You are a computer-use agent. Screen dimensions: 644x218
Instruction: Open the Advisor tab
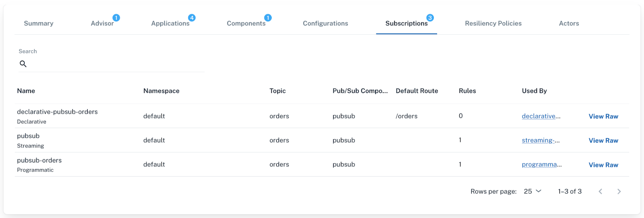tap(102, 23)
